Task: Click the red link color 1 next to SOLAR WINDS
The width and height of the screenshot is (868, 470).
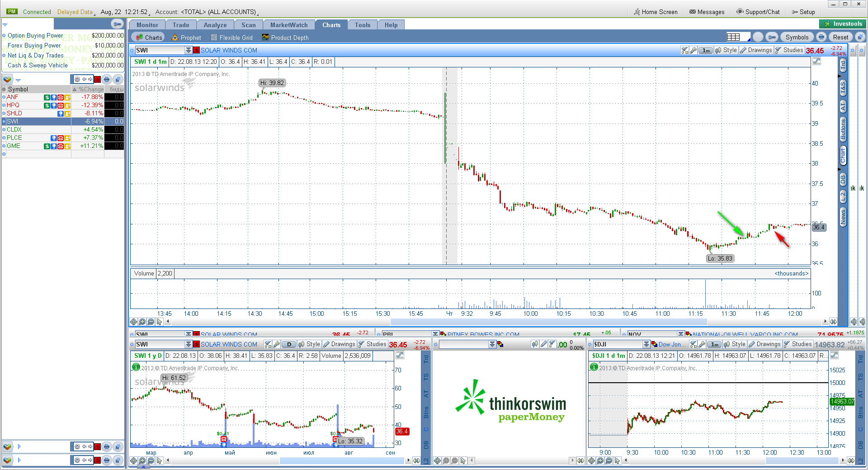Action: pos(197,50)
